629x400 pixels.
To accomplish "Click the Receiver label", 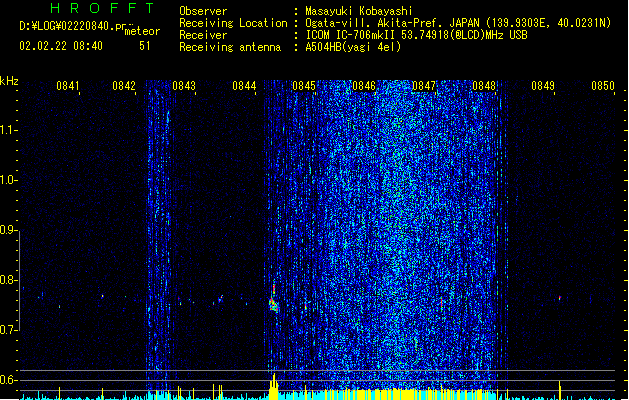I will [203, 35].
